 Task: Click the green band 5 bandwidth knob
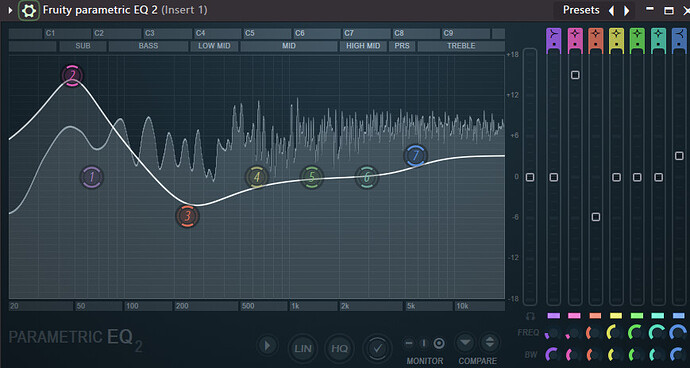tap(637, 354)
